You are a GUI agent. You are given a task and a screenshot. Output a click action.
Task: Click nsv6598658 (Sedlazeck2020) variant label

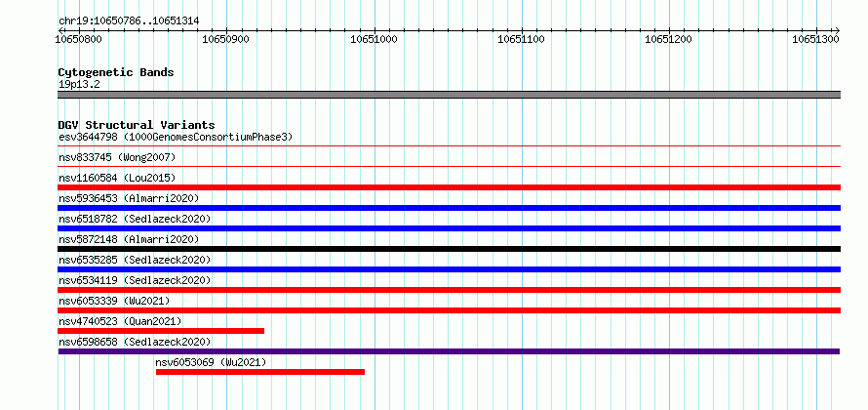click(x=135, y=342)
